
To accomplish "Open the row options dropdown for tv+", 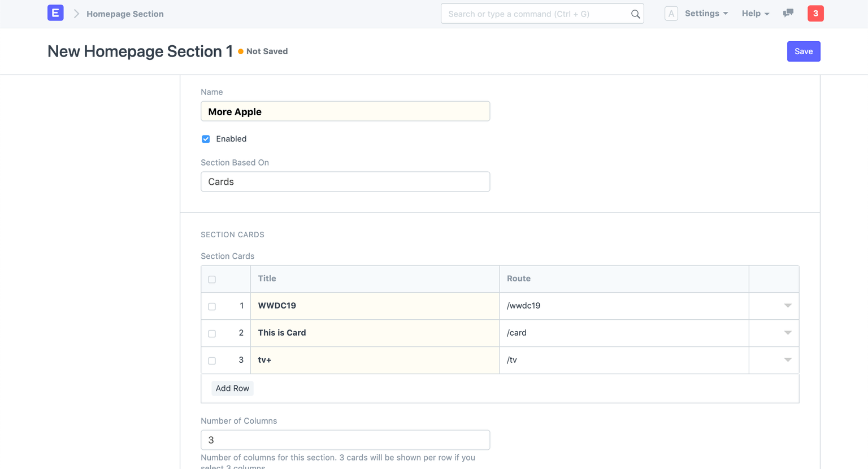I will [788, 360].
